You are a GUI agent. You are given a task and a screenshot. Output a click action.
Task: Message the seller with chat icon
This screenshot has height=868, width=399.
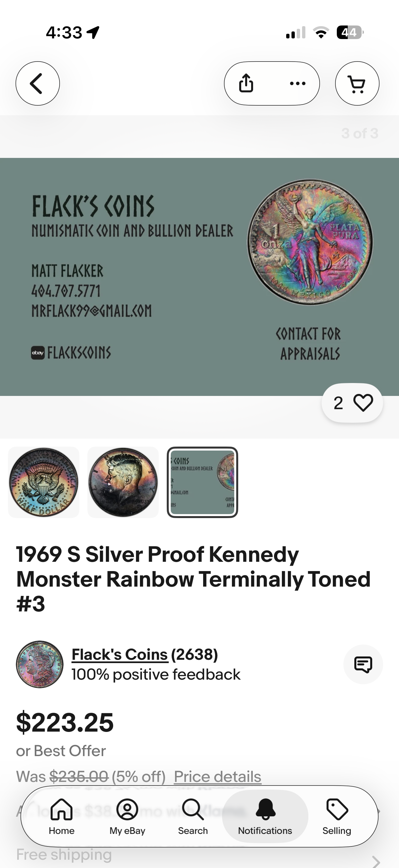tap(363, 664)
